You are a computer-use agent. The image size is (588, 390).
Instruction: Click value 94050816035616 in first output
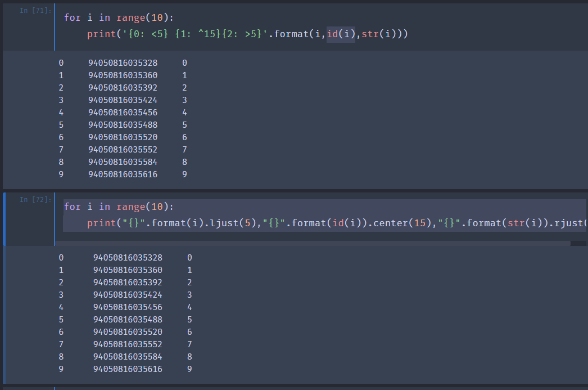tap(123, 174)
